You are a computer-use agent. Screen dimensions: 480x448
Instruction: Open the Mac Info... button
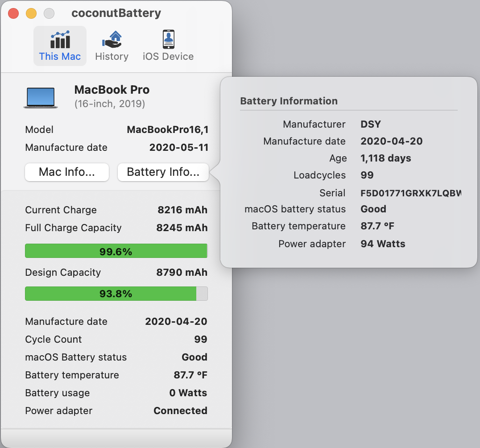point(67,172)
